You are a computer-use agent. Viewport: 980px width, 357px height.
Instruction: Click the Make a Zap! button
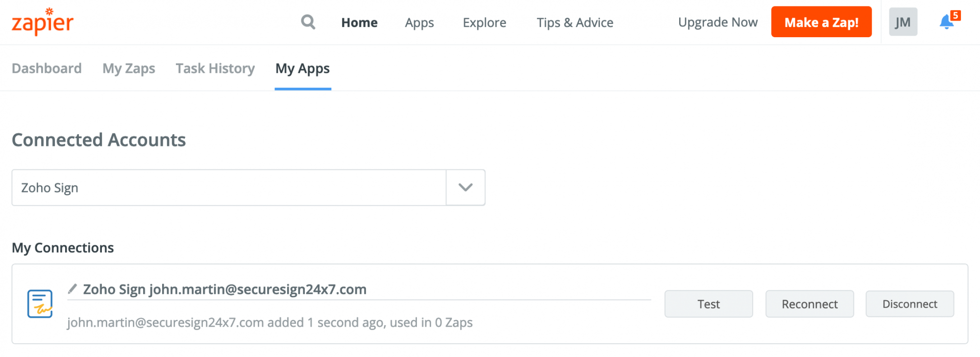[821, 22]
